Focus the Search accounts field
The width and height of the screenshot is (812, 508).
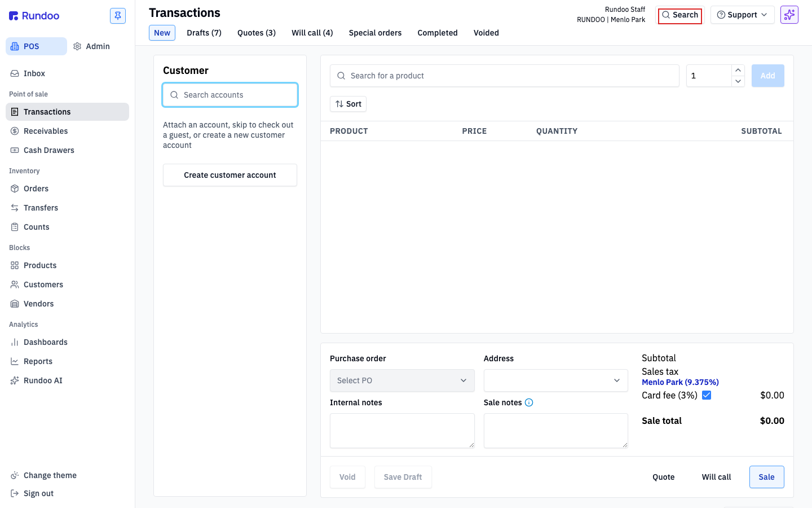coord(230,95)
